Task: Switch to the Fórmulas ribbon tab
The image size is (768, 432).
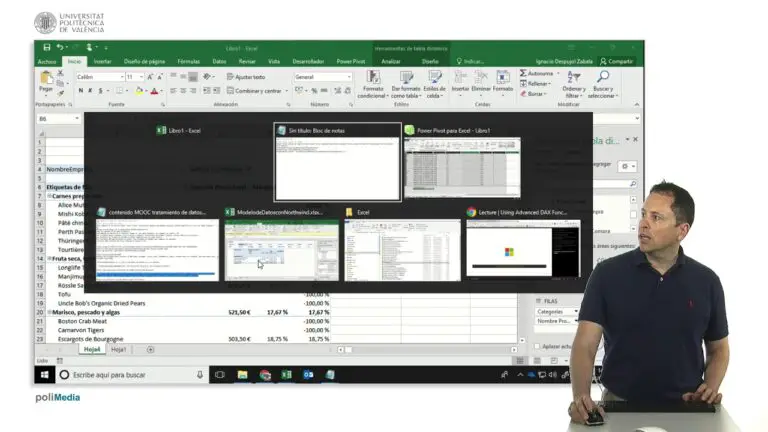Action: 189,62
